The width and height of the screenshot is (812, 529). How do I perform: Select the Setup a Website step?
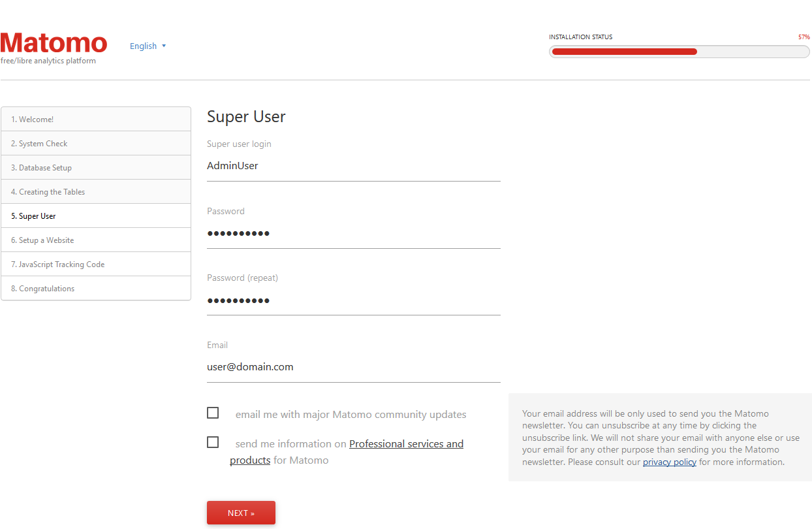96,240
